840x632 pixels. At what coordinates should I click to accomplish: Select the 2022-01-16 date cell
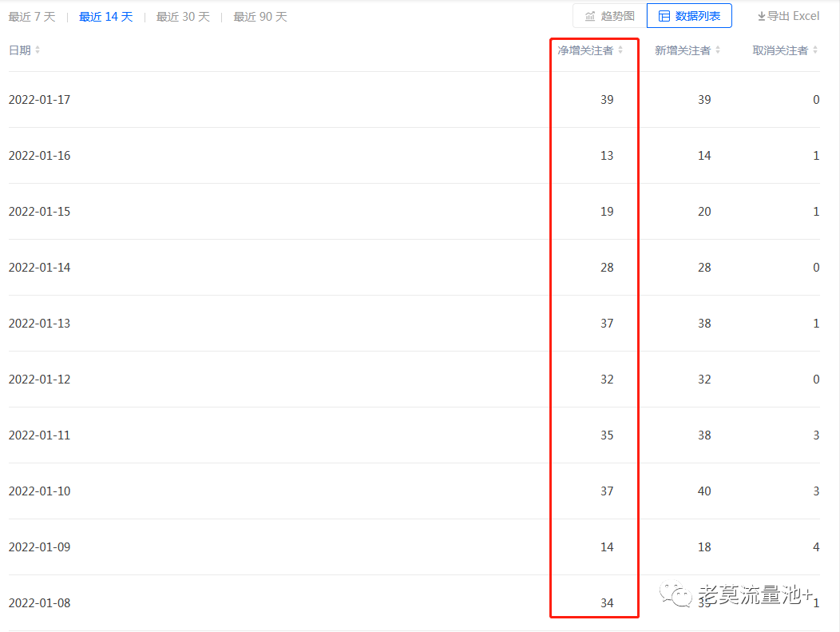[39, 156]
